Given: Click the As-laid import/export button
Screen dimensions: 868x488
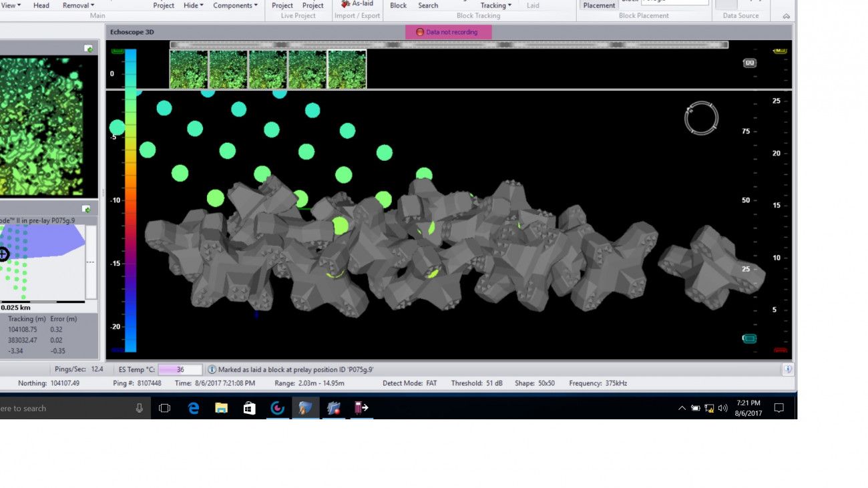Looking at the screenshot, I should 357,4.
